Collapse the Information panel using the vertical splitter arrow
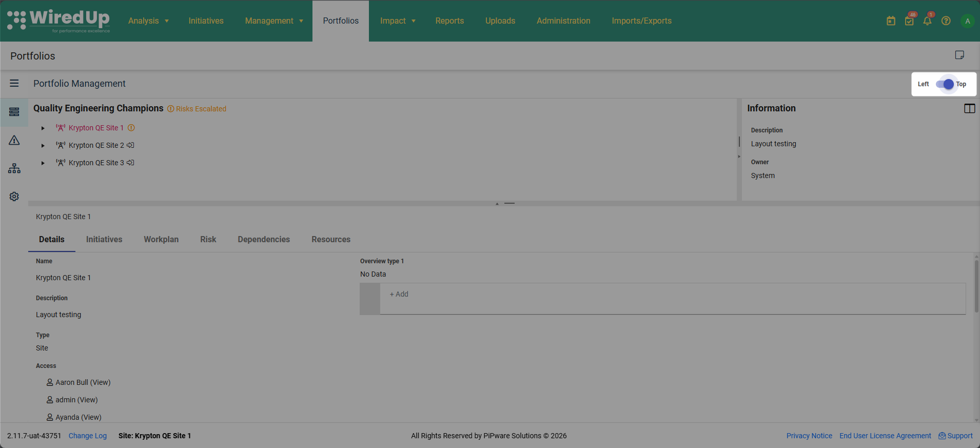 coord(739,156)
